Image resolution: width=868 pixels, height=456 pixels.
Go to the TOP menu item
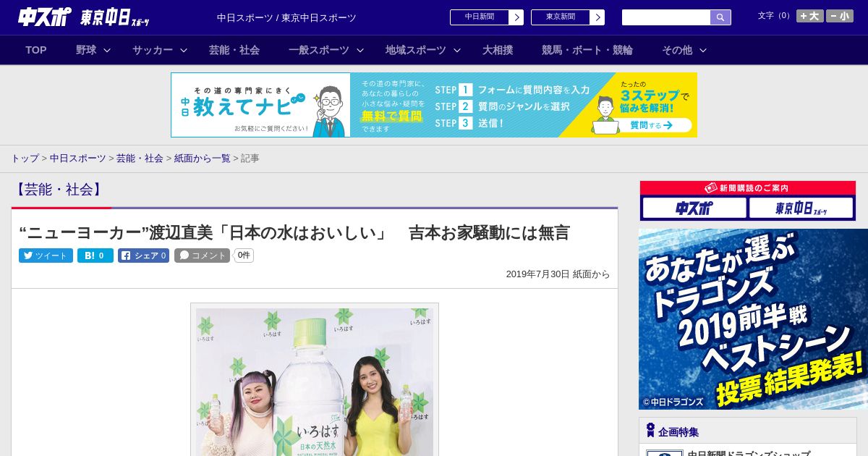point(36,50)
